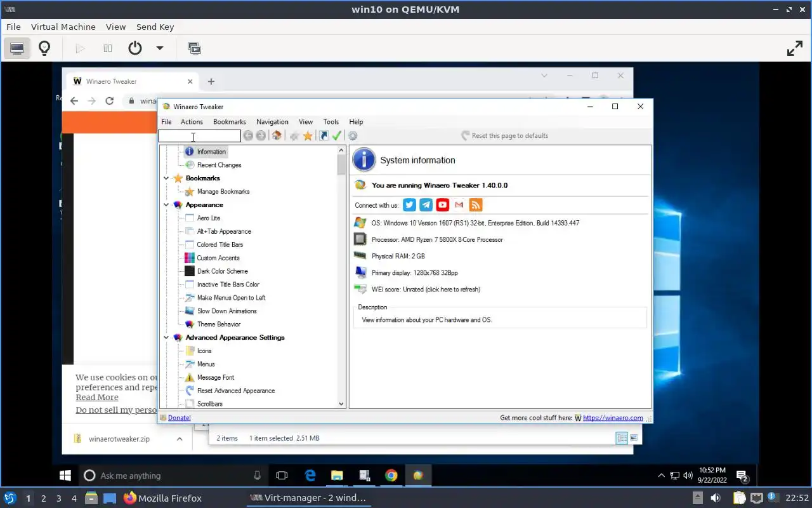Click the search box in Winaero Tweaker
Screen dimensions: 812x508
click(x=199, y=136)
